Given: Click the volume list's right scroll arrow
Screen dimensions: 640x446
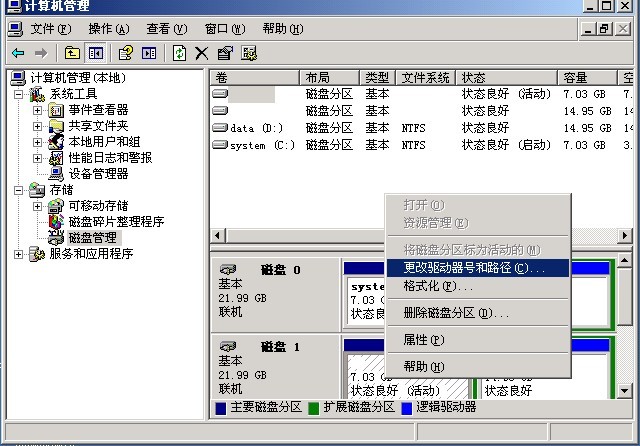Looking at the screenshot, I should (625, 235).
